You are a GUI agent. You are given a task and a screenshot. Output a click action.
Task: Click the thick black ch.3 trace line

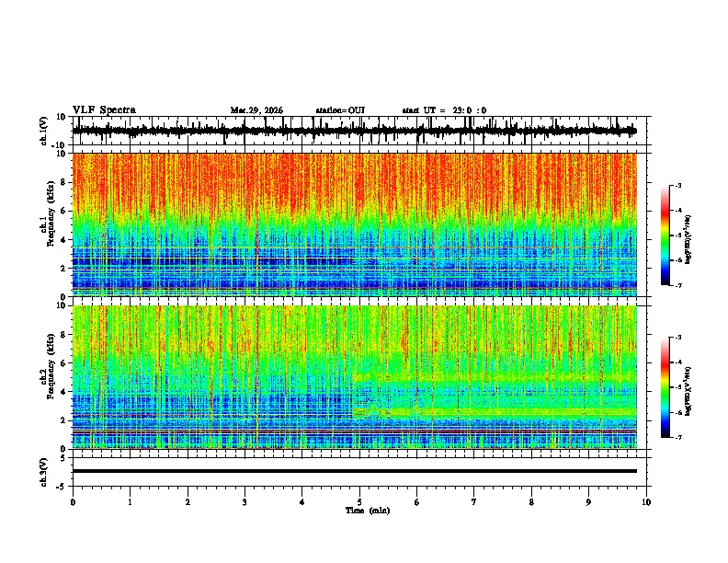click(x=355, y=471)
